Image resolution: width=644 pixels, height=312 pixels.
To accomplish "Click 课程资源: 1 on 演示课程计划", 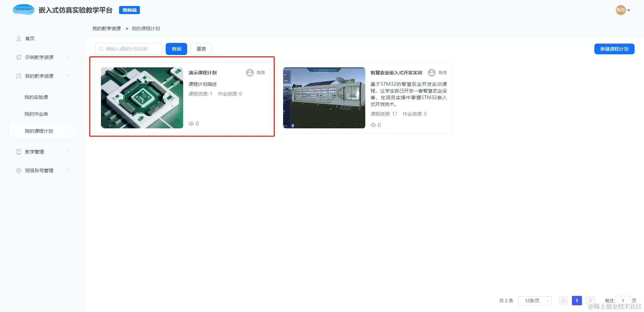I will coord(200,94).
